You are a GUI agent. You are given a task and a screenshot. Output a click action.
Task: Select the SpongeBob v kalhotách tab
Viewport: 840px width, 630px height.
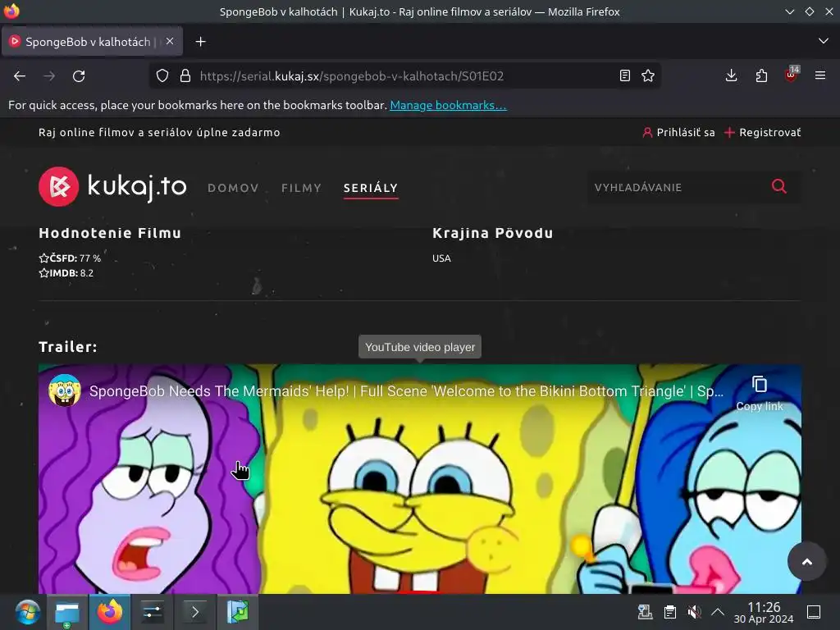click(x=92, y=42)
